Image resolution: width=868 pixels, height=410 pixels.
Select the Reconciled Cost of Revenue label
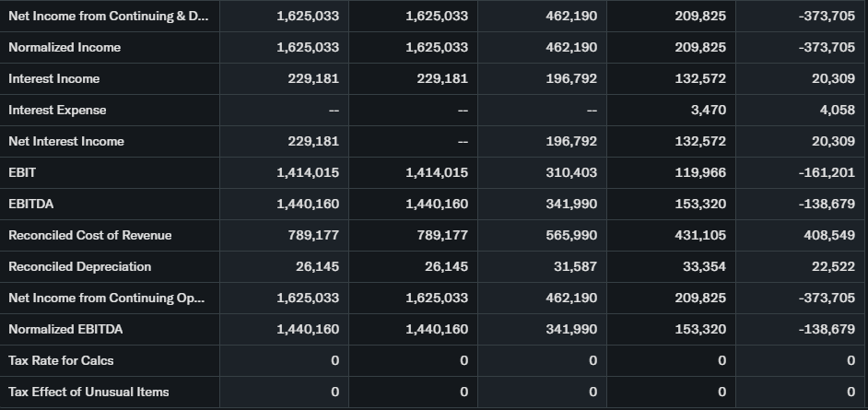tap(89, 236)
